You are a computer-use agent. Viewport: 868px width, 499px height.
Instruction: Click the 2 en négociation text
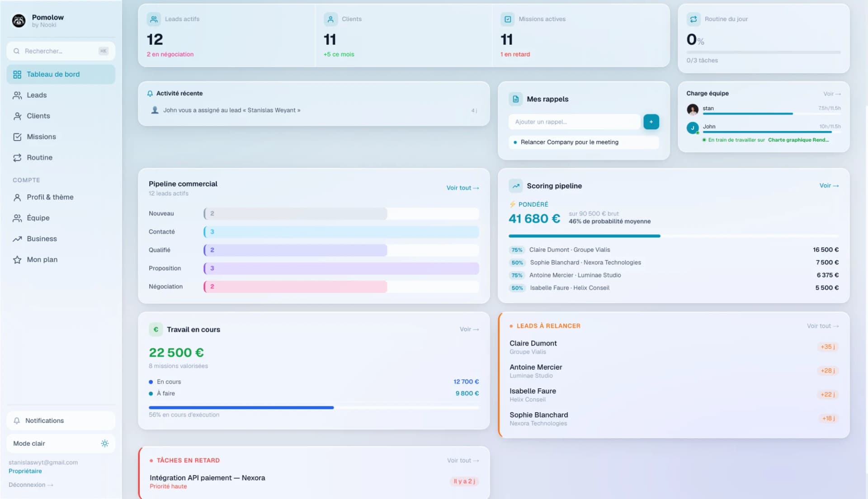pyautogui.click(x=170, y=54)
